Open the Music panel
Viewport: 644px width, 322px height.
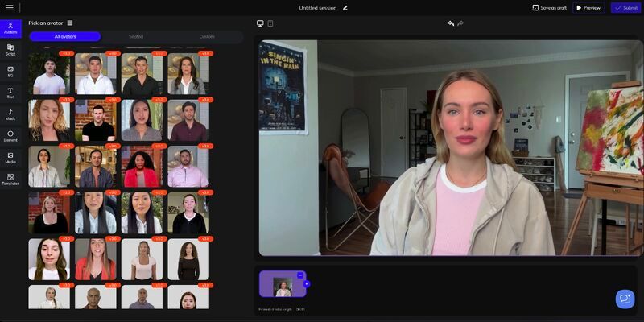[10, 115]
